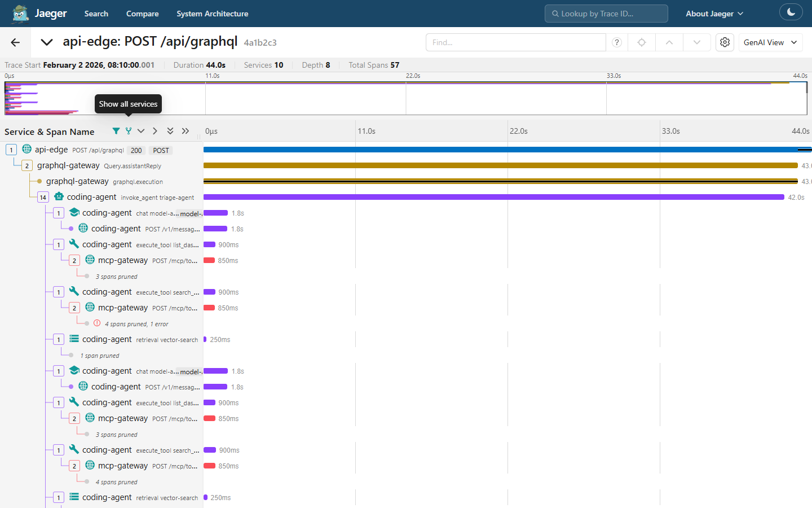Open the Search page

(96, 14)
